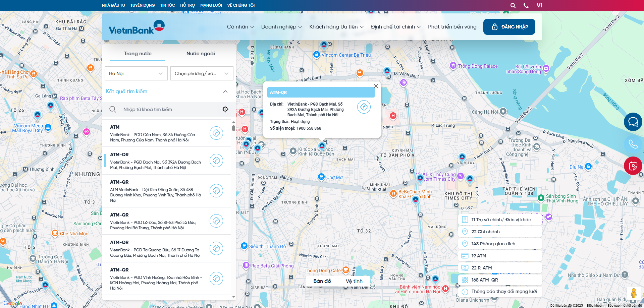644x308 pixels.
Task: Switch map to Vệ tinh view
Action: (x=354, y=281)
